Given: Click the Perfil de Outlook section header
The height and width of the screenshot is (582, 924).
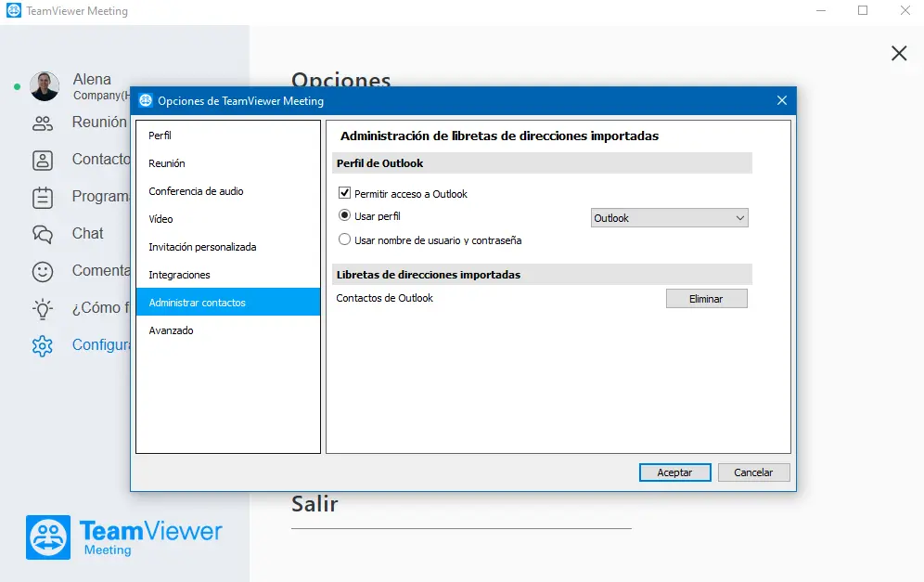Looking at the screenshot, I should click(542, 163).
